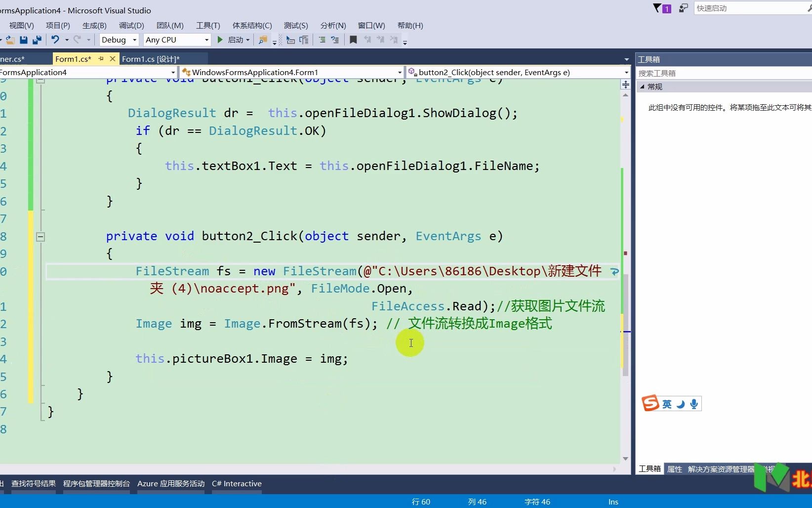Open the 帮助(H) help menu

click(x=410, y=26)
